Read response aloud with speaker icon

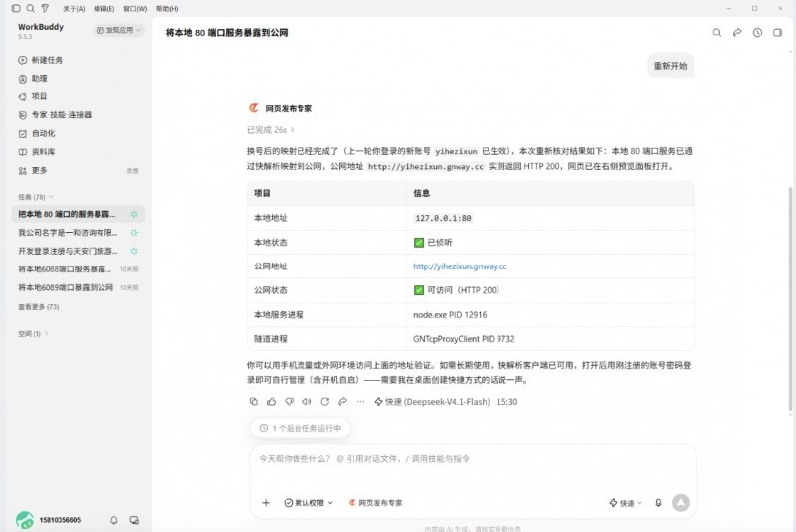(x=307, y=401)
